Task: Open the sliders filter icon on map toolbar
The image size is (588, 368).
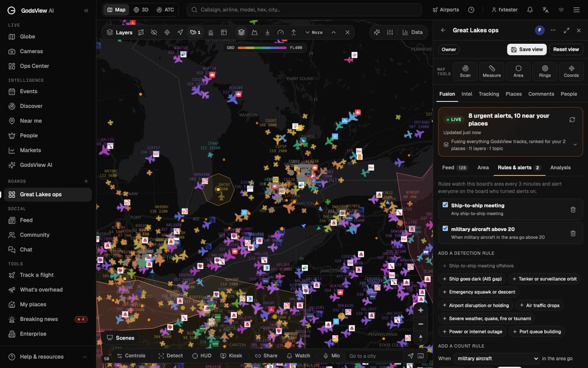Action: (390, 32)
